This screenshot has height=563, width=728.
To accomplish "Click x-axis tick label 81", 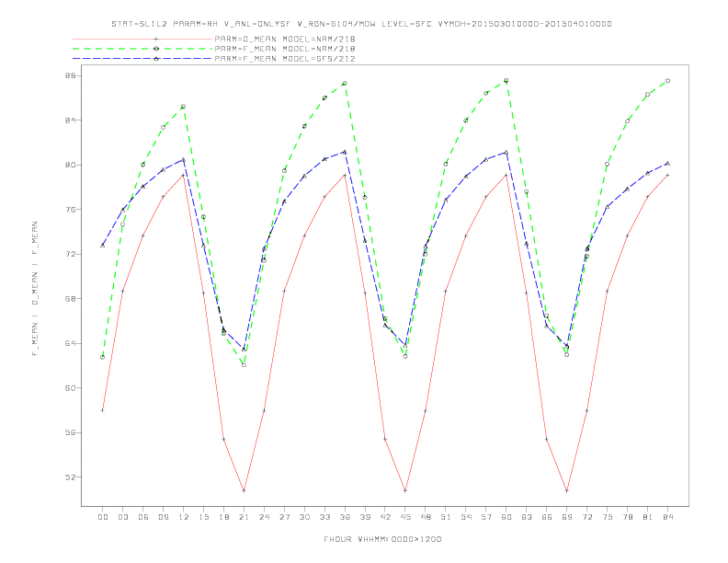I will (x=648, y=517).
